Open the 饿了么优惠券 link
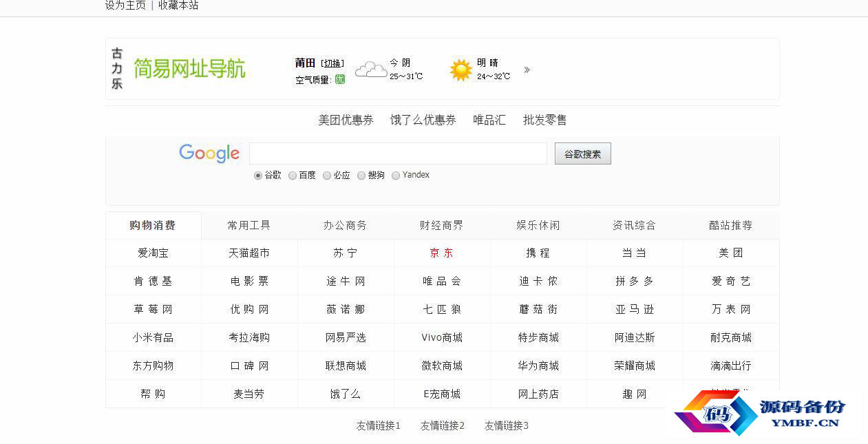 [423, 120]
